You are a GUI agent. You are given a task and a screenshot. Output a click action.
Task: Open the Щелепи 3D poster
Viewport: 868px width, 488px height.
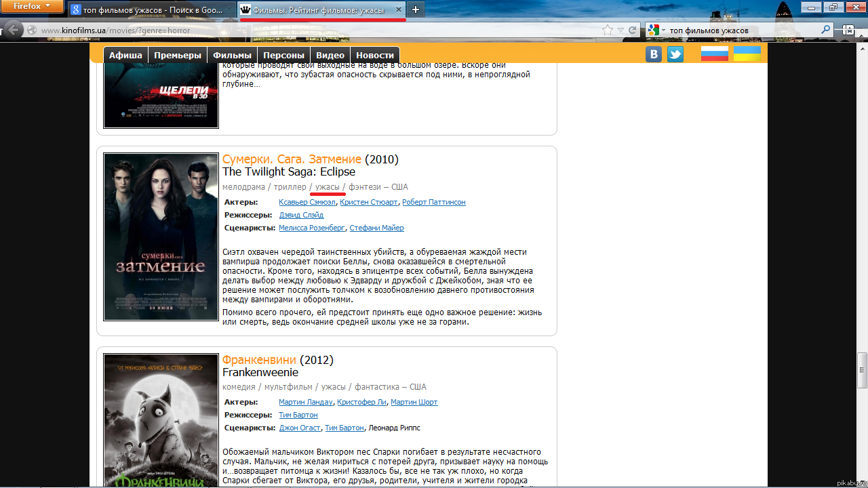(x=161, y=96)
